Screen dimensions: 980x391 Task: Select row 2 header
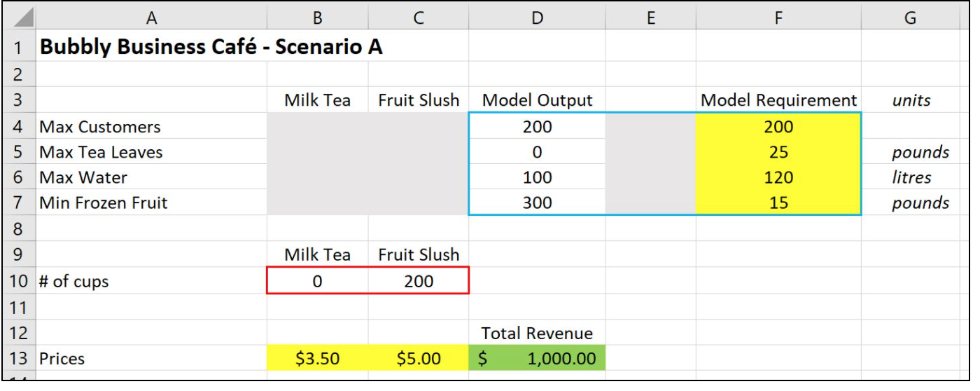(19, 74)
